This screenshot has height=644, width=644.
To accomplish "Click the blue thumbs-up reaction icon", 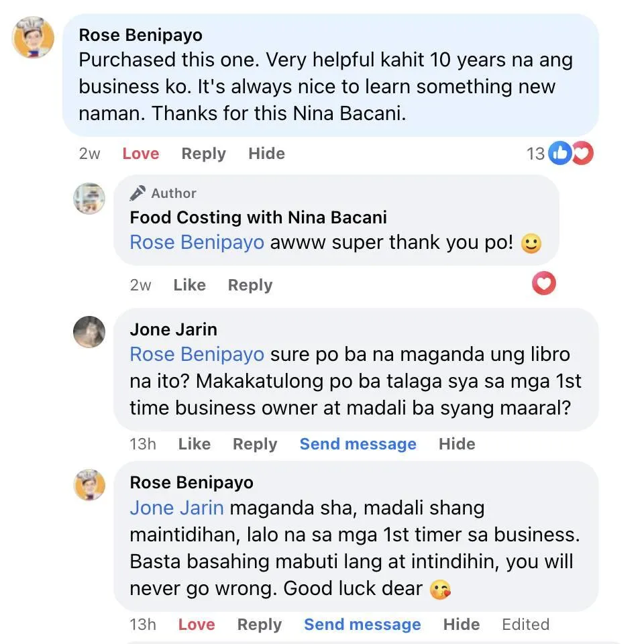I will [560, 153].
